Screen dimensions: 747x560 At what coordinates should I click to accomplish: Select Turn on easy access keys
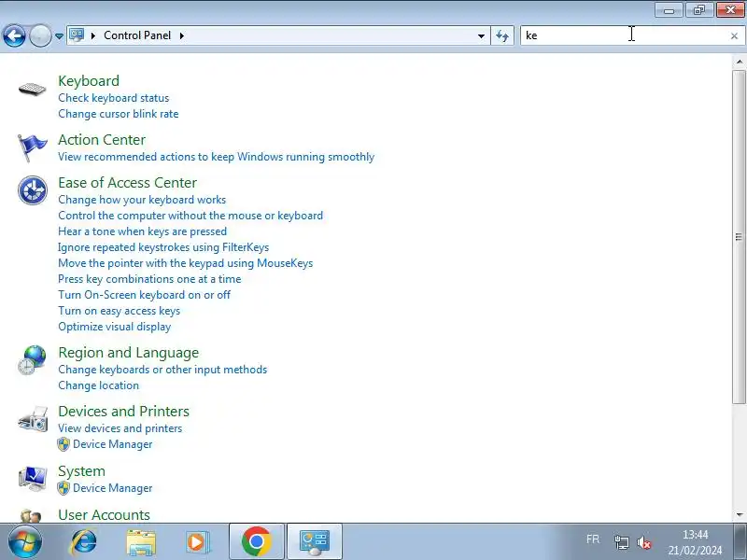point(120,311)
